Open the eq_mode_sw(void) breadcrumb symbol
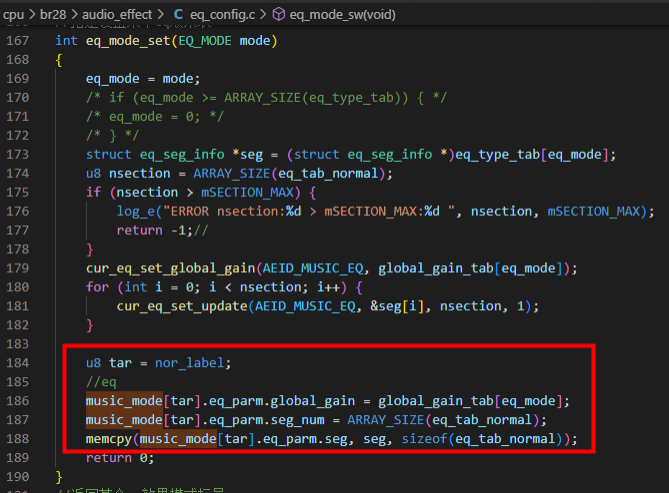This screenshot has width=669, height=493. (x=342, y=15)
